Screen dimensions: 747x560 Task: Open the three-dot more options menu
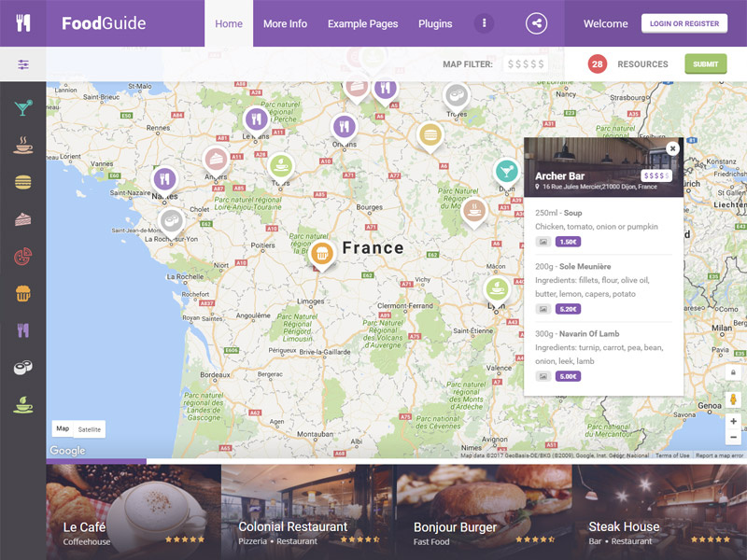coord(484,23)
